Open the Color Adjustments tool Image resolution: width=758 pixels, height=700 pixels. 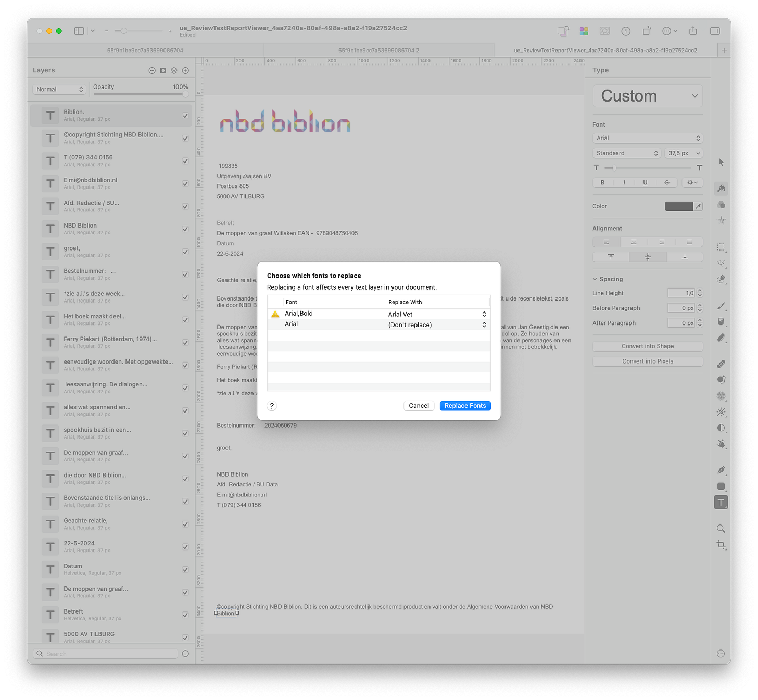pyautogui.click(x=721, y=205)
